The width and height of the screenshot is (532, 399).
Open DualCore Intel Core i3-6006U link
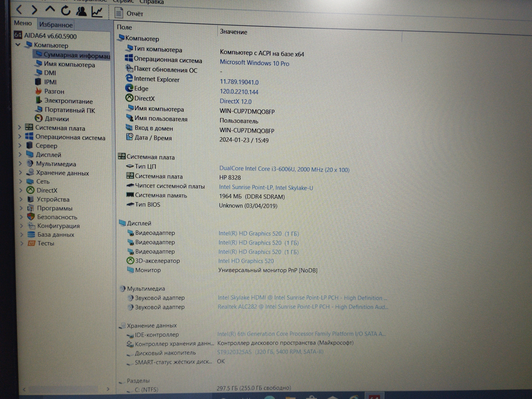click(284, 169)
